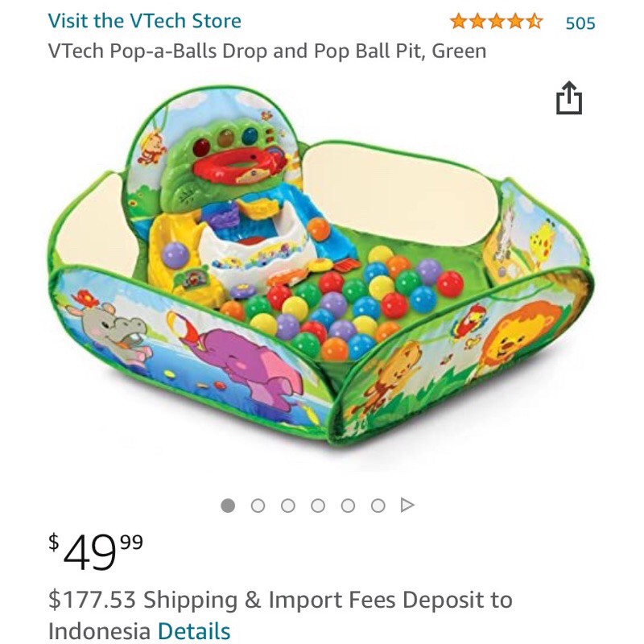The height and width of the screenshot is (644, 644).
Task: Visit the VTech Store
Action: pyautogui.click(x=144, y=21)
